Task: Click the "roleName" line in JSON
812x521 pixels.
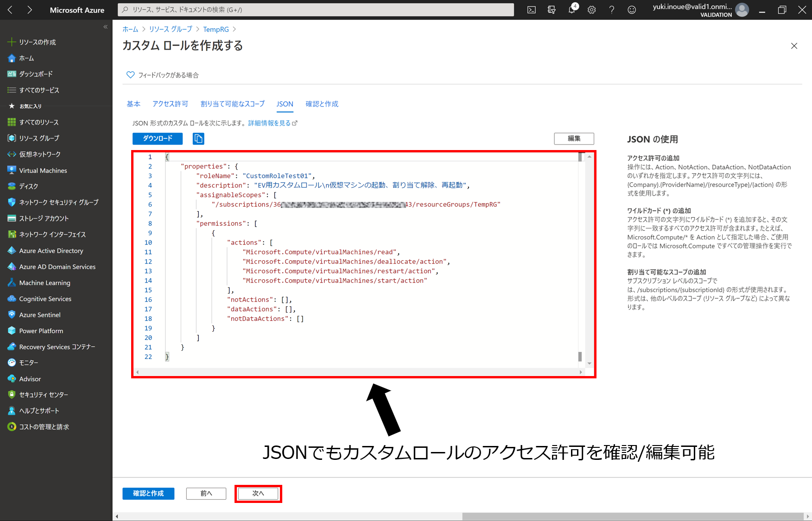Action: [x=255, y=176]
